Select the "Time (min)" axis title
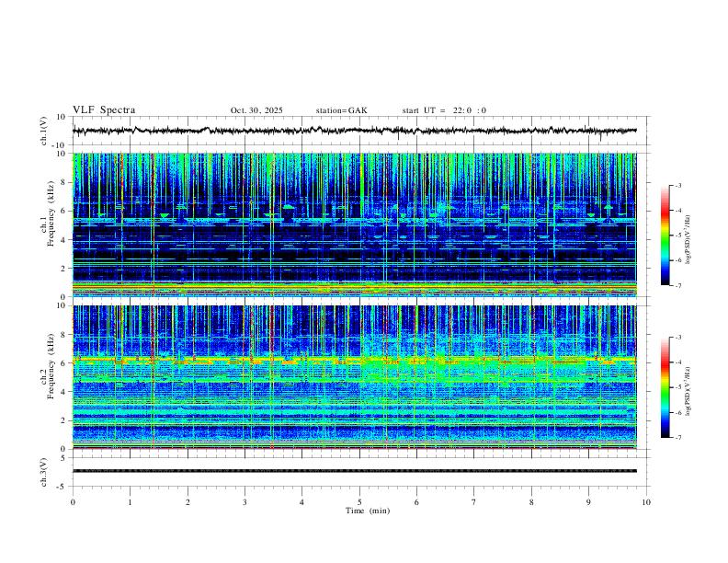The width and height of the screenshot is (728, 563). click(x=368, y=511)
